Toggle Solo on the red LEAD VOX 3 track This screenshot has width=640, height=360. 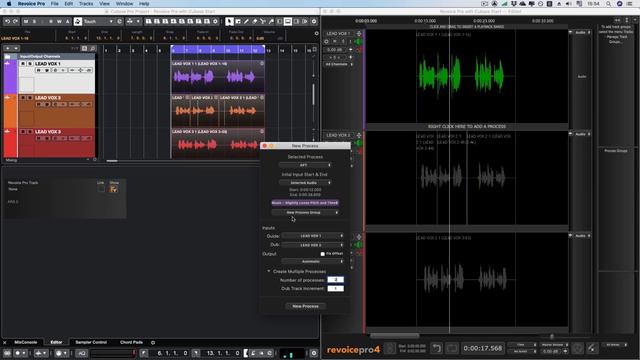click(29, 132)
